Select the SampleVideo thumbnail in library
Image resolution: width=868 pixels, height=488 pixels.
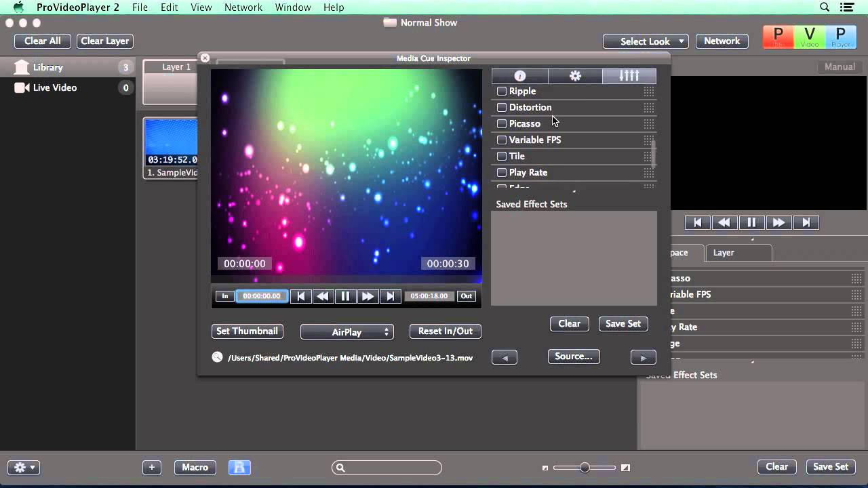point(170,148)
